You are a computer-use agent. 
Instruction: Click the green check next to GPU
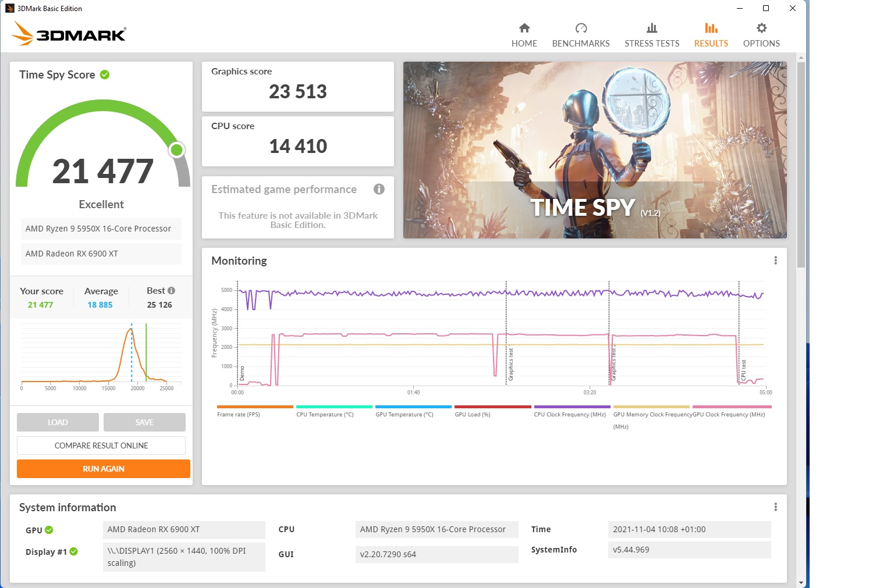point(49,530)
